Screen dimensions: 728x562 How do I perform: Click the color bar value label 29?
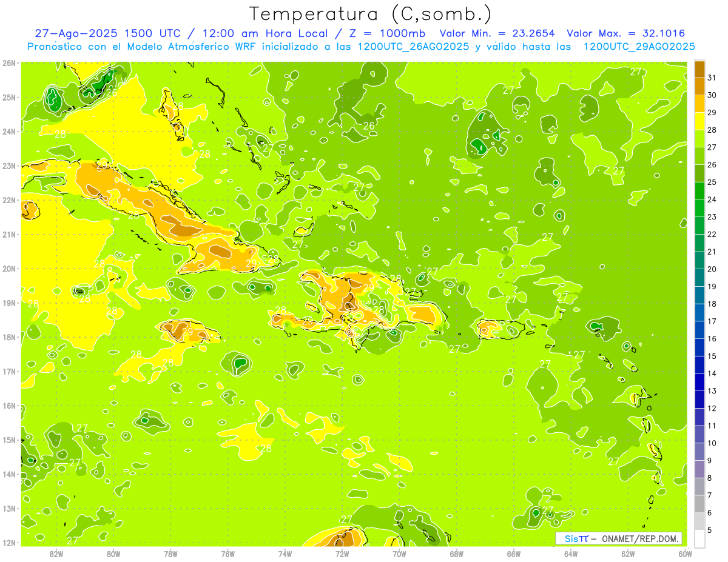pyautogui.click(x=712, y=112)
